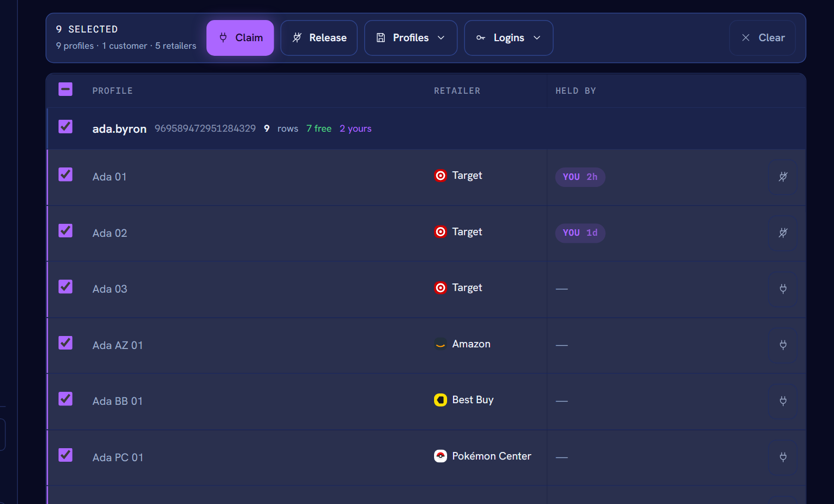Click the Target logo in Ada 03 row
834x504 pixels.
pyautogui.click(x=441, y=288)
